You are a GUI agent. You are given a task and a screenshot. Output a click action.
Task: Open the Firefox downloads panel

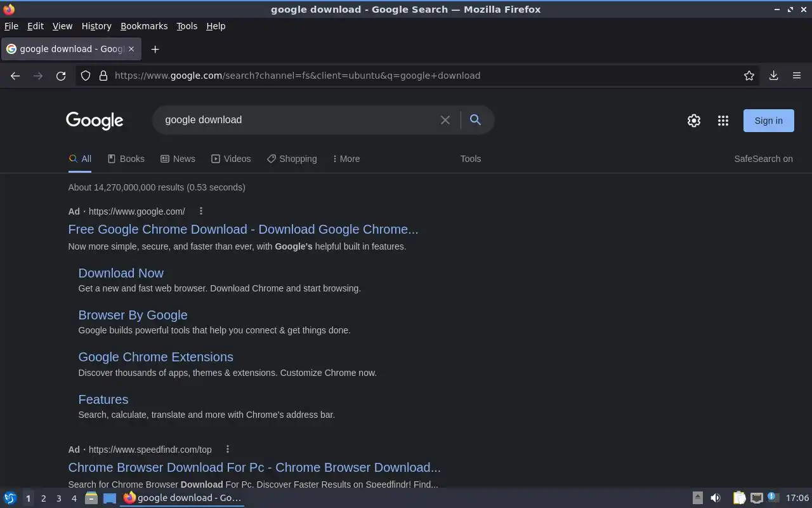coord(774,76)
